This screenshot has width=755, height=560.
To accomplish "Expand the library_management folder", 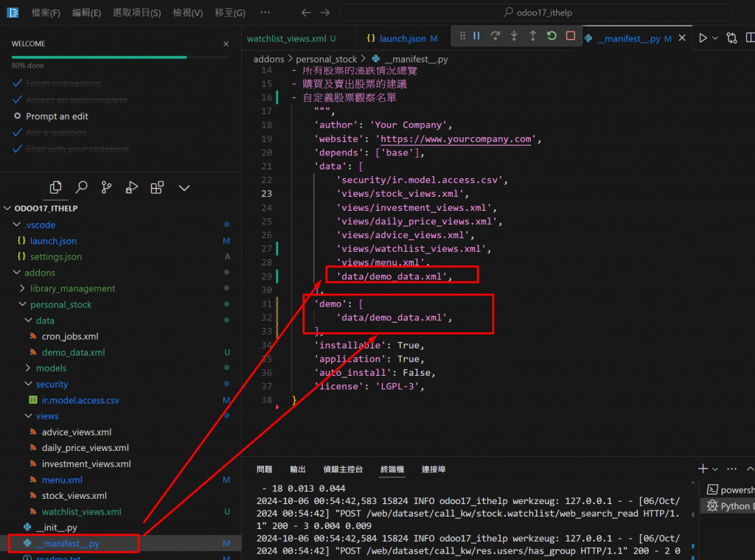I will 72,289.
